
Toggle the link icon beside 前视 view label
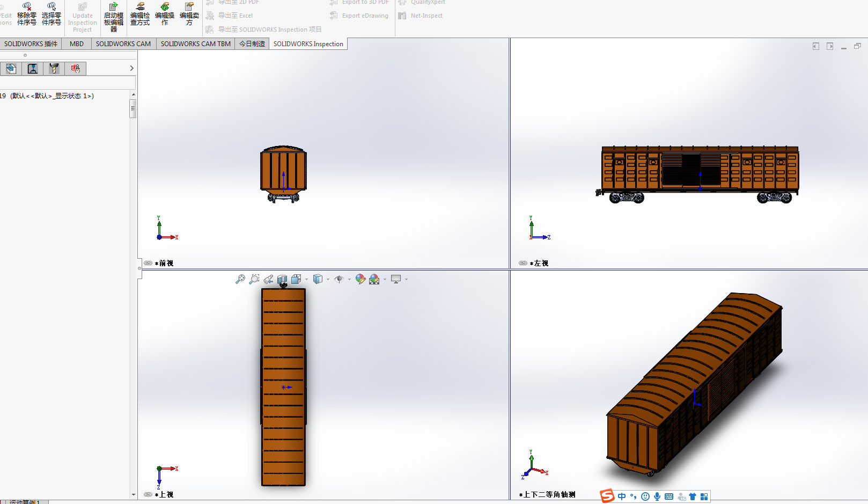tap(148, 263)
